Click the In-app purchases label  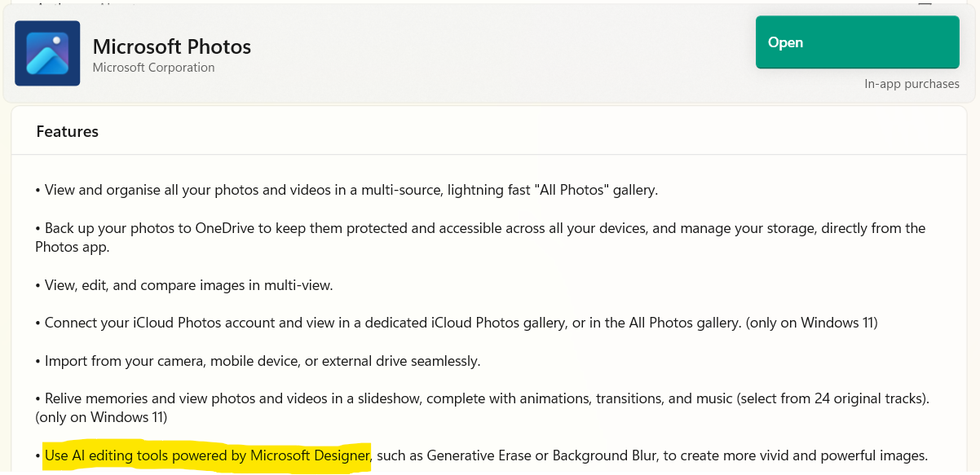pos(912,83)
